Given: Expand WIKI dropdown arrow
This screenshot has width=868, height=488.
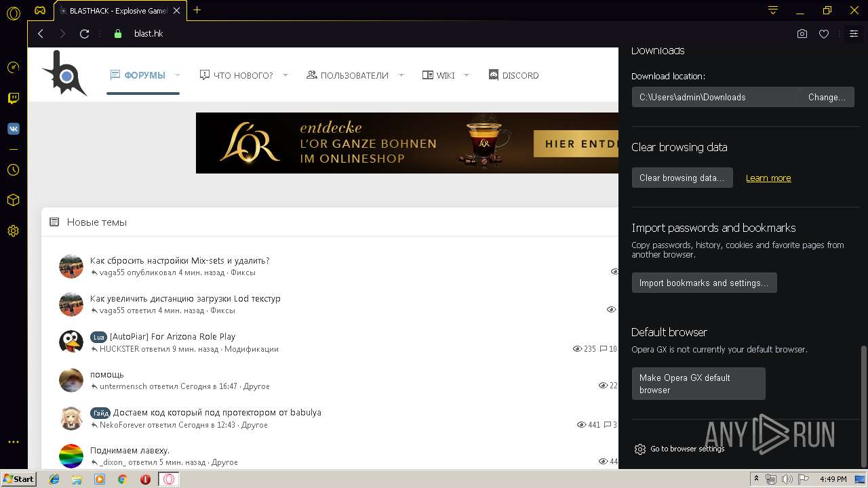Looking at the screenshot, I should point(467,75).
